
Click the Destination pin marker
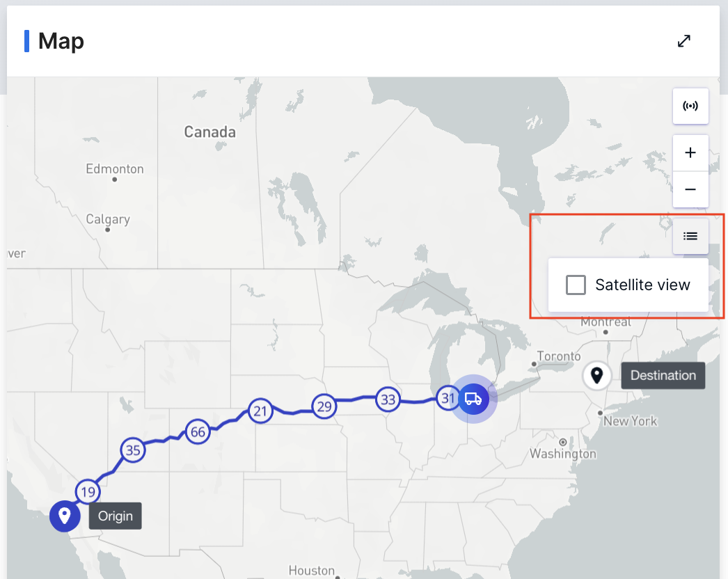(x=596, y=375)
